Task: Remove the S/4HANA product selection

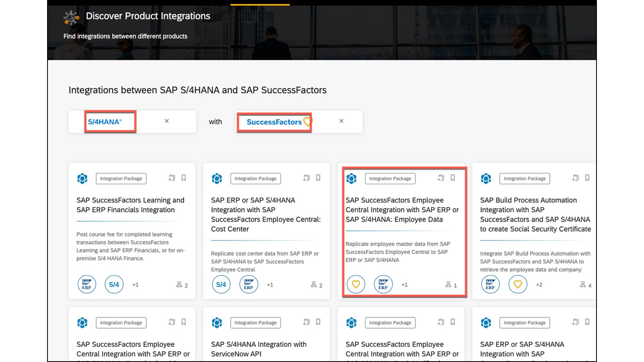Action: click(x=167, y=121)
